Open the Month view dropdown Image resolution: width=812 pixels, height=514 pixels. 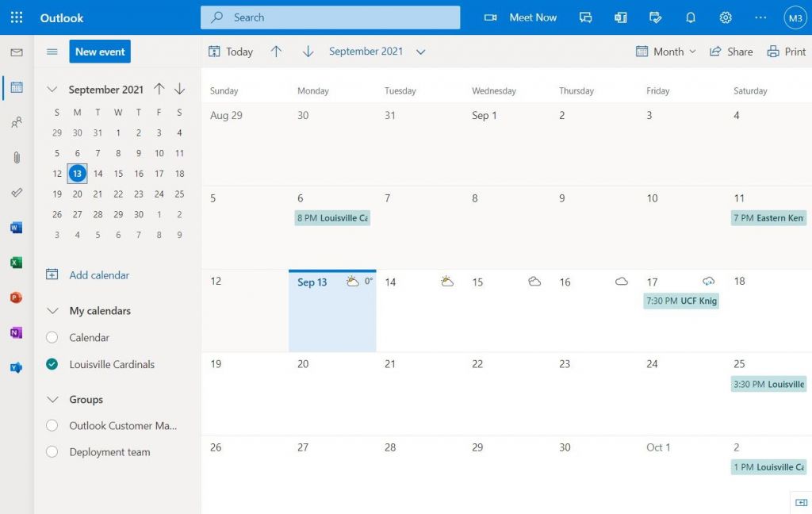tap(666, 51)
